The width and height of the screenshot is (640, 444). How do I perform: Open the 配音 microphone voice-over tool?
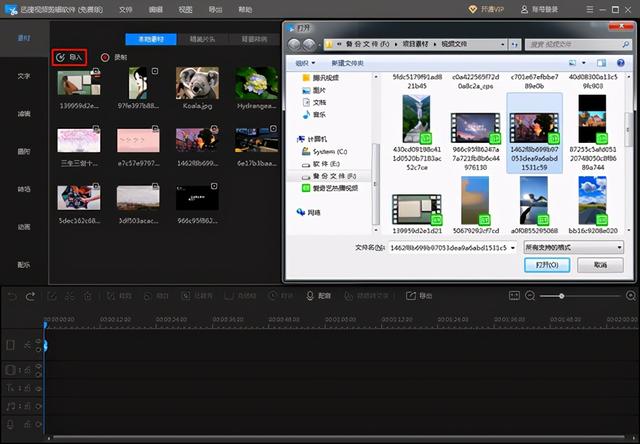point(318,296)
